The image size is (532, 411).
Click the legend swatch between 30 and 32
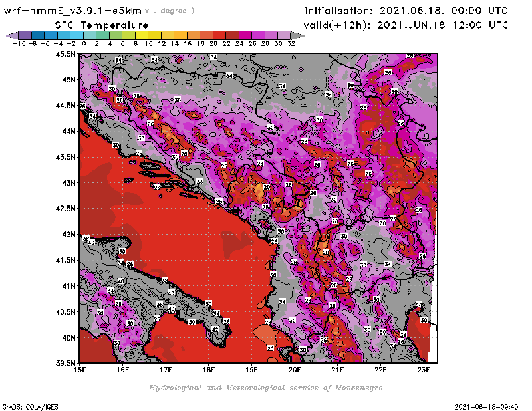pyautogui.click(x=284, y=35)
